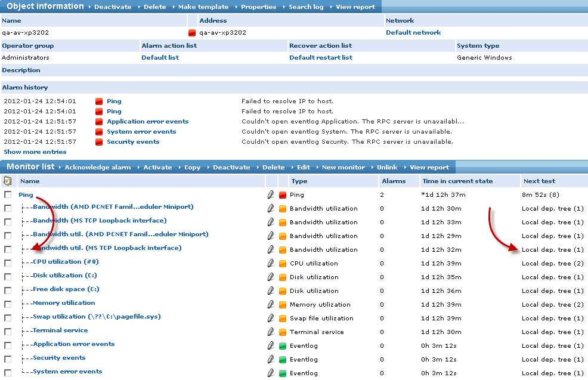Click the red status icon in Ping monitor row

(x=283, y=195)
